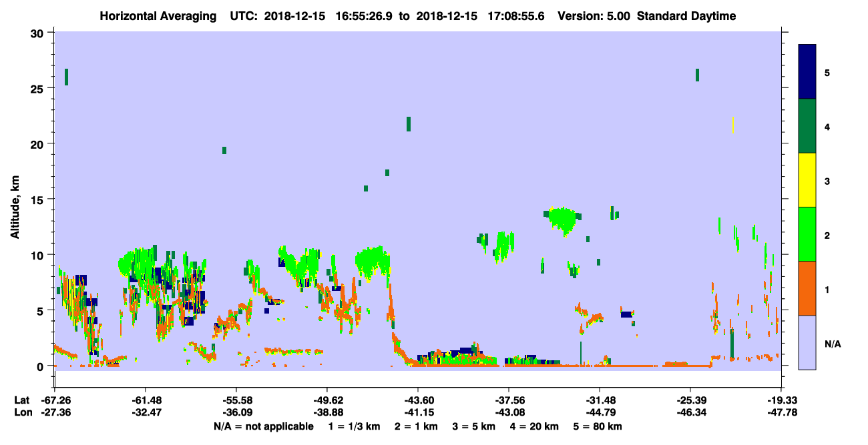Click longitude value -47.78
Image resolution: width=868 pixels, height=445 pixels.
782,413
